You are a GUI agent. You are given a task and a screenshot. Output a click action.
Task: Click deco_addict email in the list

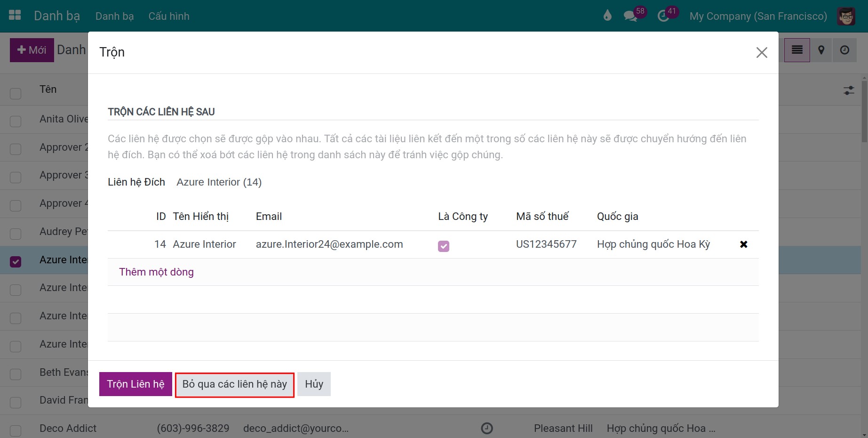tap(296, 428)
